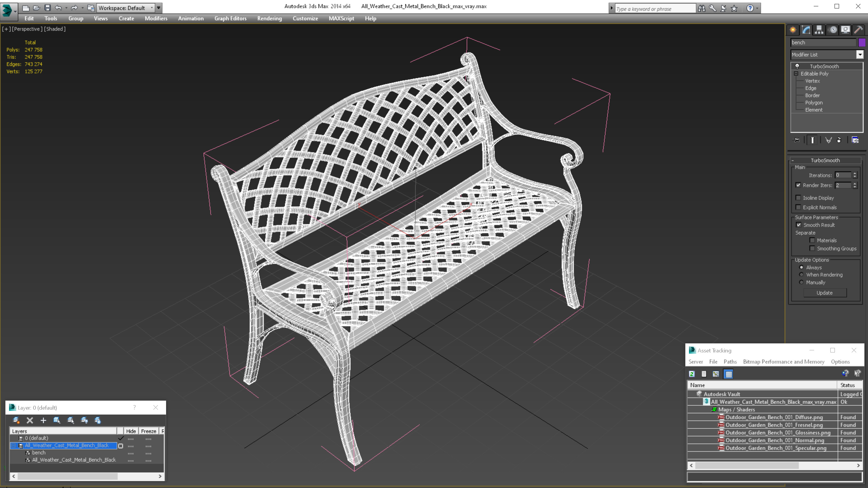Collapse the Editable Poly tree node
The height and width of the screenshot is (488, 868).
(796, 74)
